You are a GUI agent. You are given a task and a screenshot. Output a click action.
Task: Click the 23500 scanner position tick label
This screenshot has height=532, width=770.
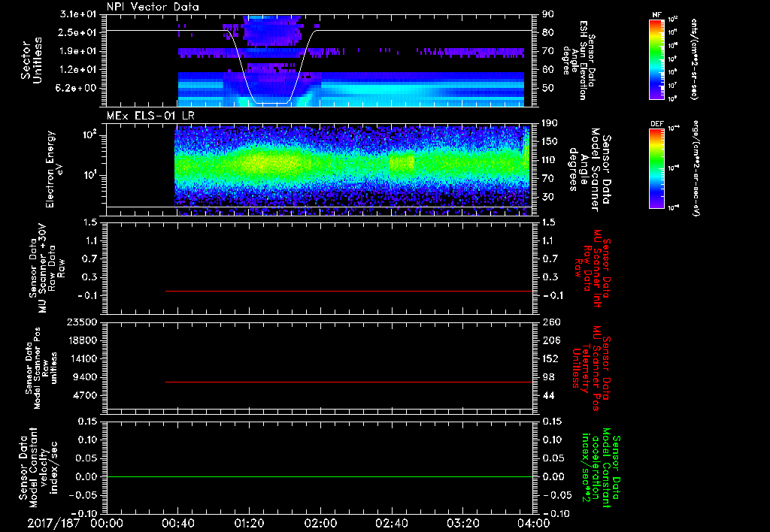point(81,322)
